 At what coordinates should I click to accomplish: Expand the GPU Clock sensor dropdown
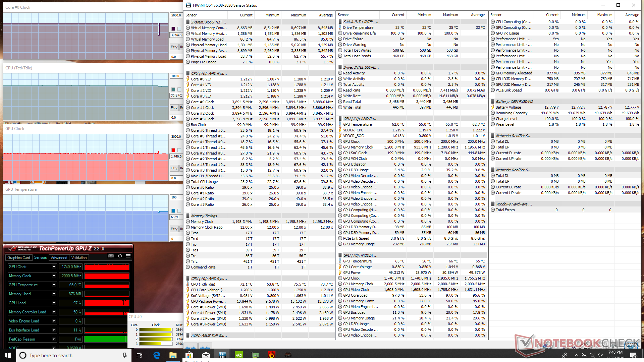coord(54,267)
